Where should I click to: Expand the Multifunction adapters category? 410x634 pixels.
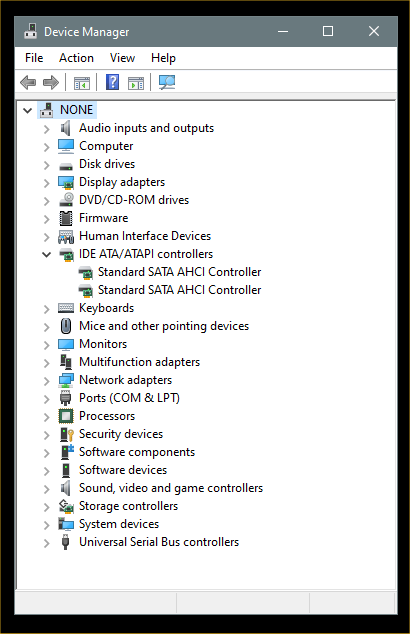46,363
